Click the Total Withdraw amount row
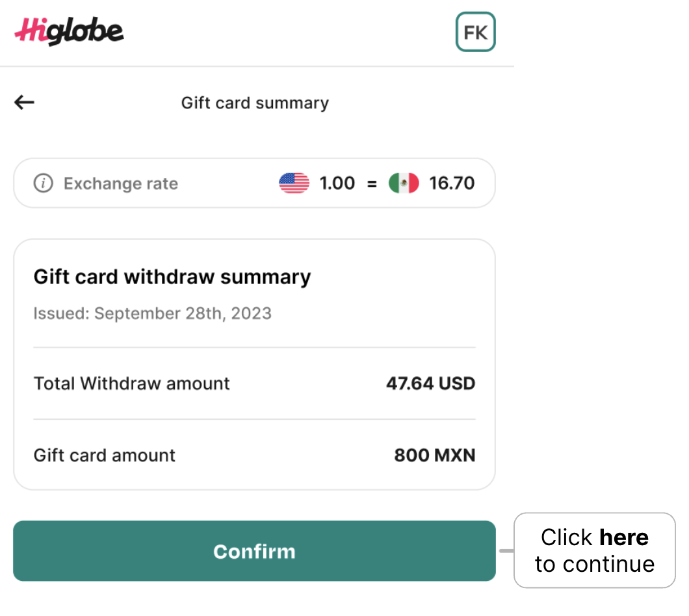The image size is (689, 616). pos(131,383)
